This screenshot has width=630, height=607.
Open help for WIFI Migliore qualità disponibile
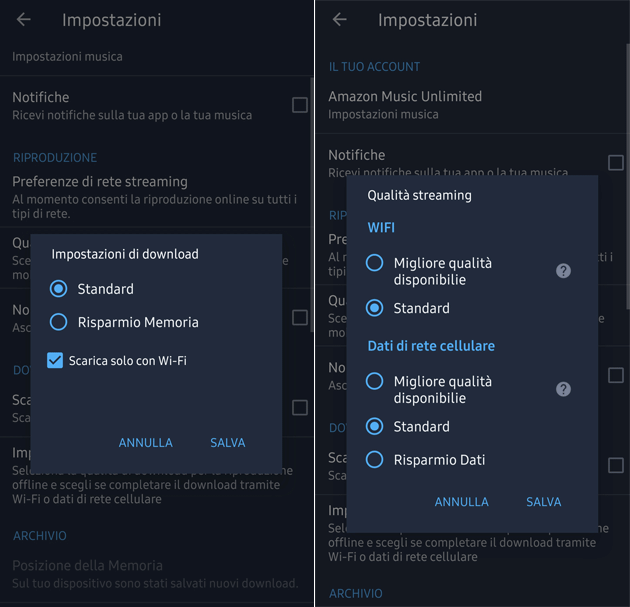pos(563,271)
